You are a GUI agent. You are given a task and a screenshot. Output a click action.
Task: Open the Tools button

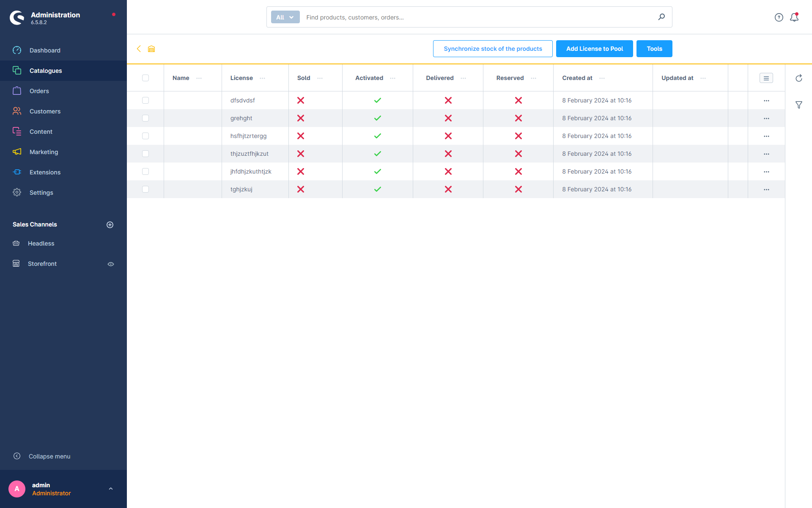click(x=654, y=49)
